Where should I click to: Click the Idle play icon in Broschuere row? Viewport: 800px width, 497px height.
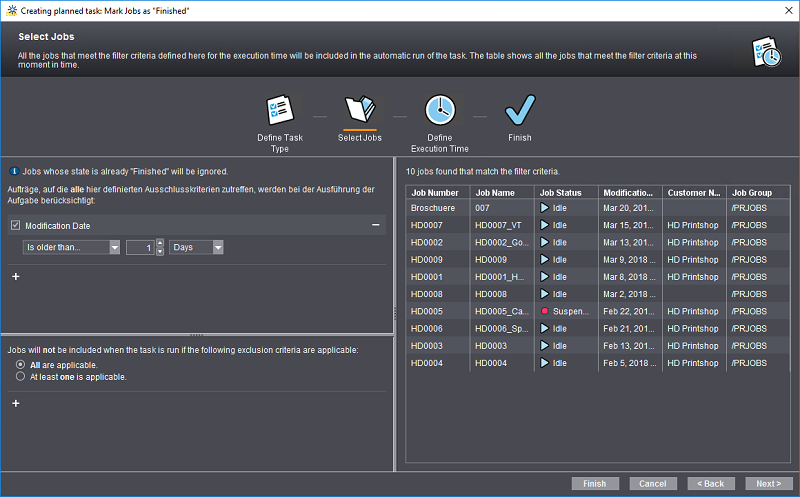[544, 208]
